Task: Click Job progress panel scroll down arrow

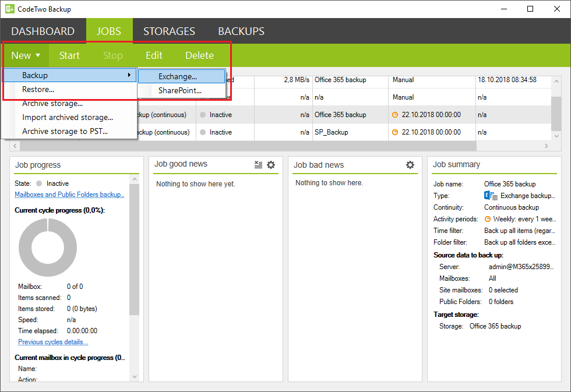Action: [x=135, y=377]
